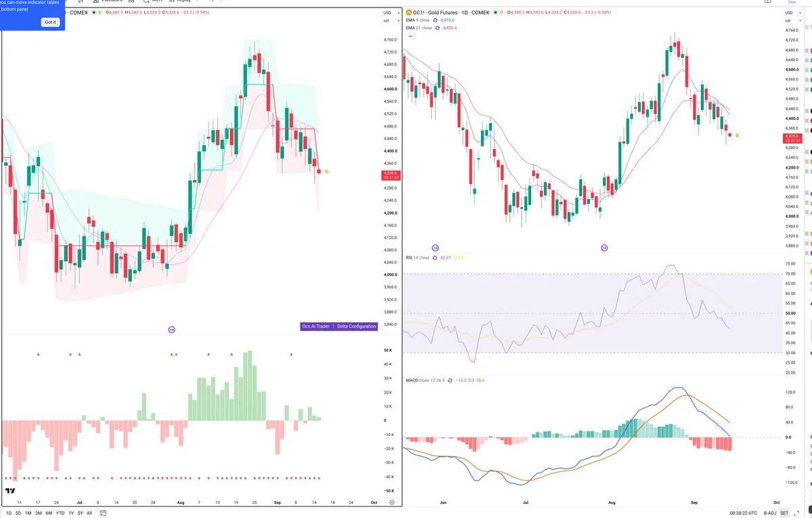The image size is (812, 518).
Task: Click the EMA 9 value 4,415.6
Action: (x=447, y=20)
